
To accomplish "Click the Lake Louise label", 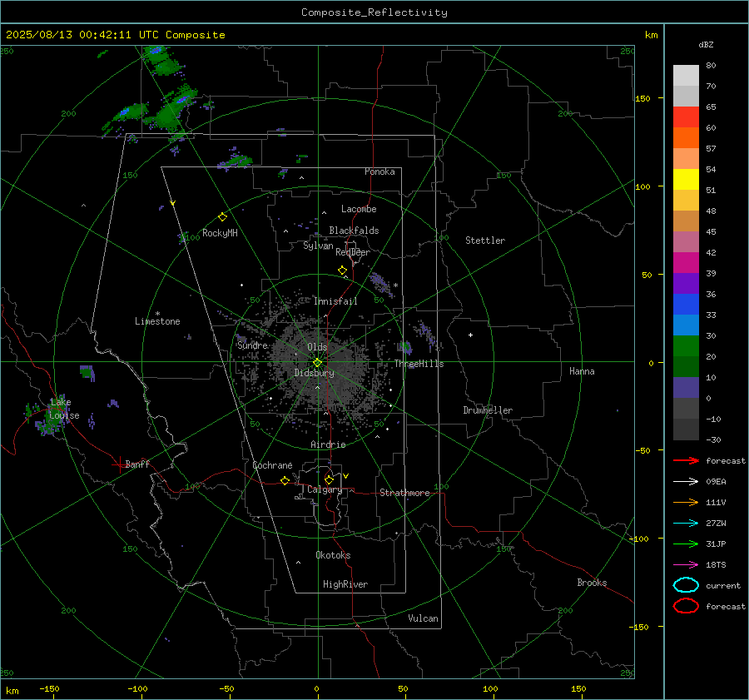I will tap(64, 409).
